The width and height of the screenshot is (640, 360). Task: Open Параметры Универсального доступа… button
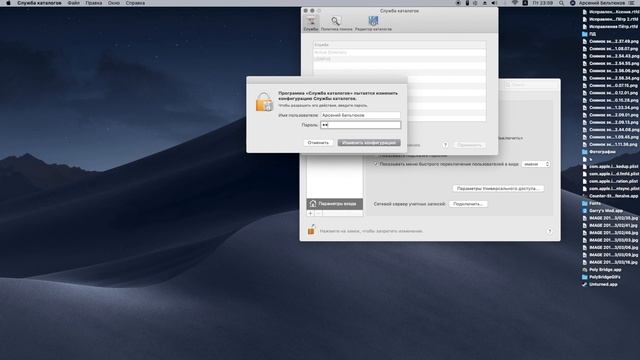[498, 189]
